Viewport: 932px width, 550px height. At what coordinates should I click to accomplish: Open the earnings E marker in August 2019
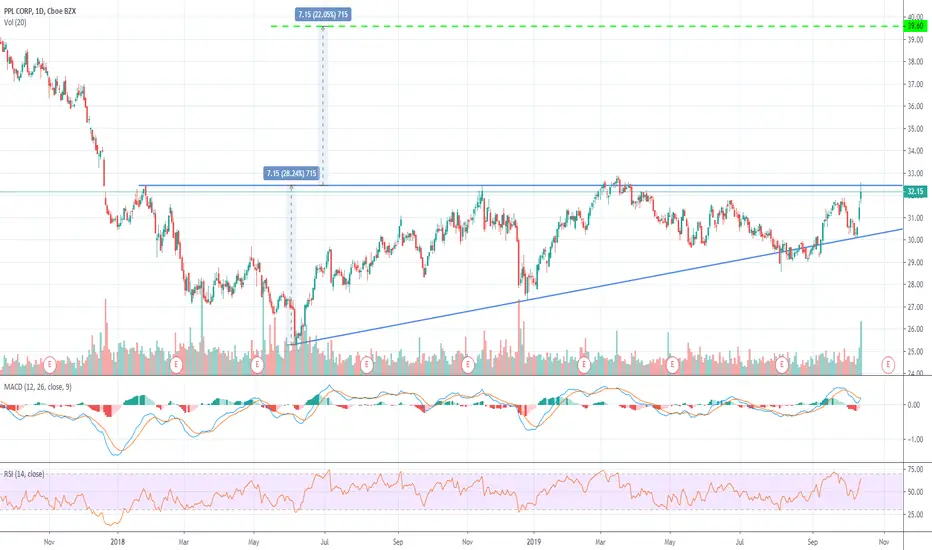point(782,364)
